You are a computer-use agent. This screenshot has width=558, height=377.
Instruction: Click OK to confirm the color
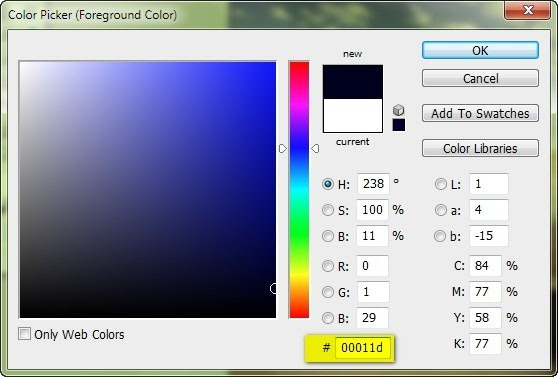tap(480, 50)
